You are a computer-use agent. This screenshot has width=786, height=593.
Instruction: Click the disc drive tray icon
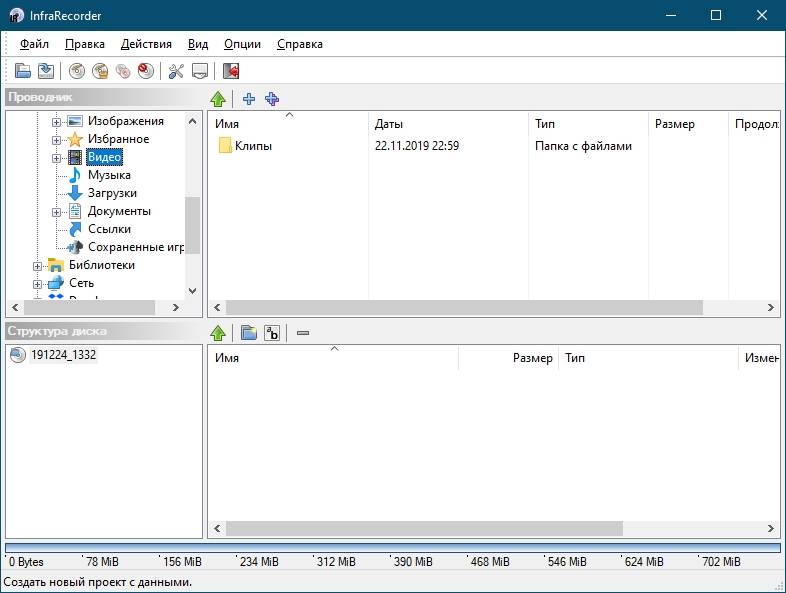pos(200,71)
